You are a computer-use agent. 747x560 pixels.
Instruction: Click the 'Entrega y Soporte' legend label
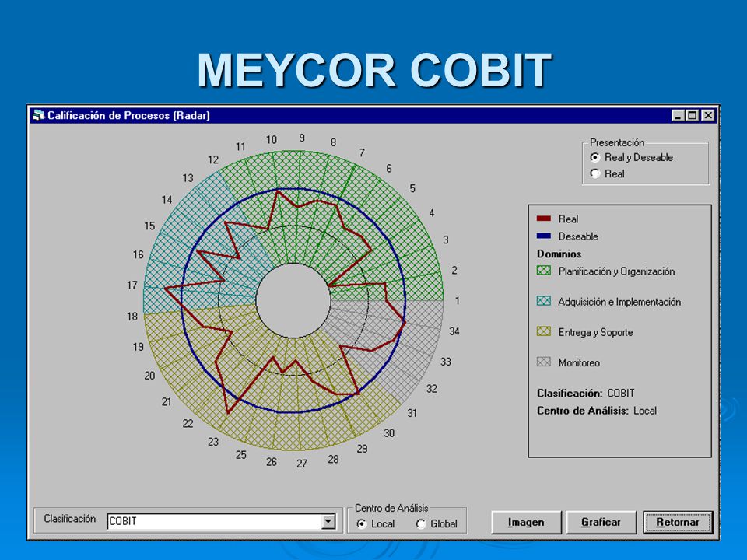[595, 332]
